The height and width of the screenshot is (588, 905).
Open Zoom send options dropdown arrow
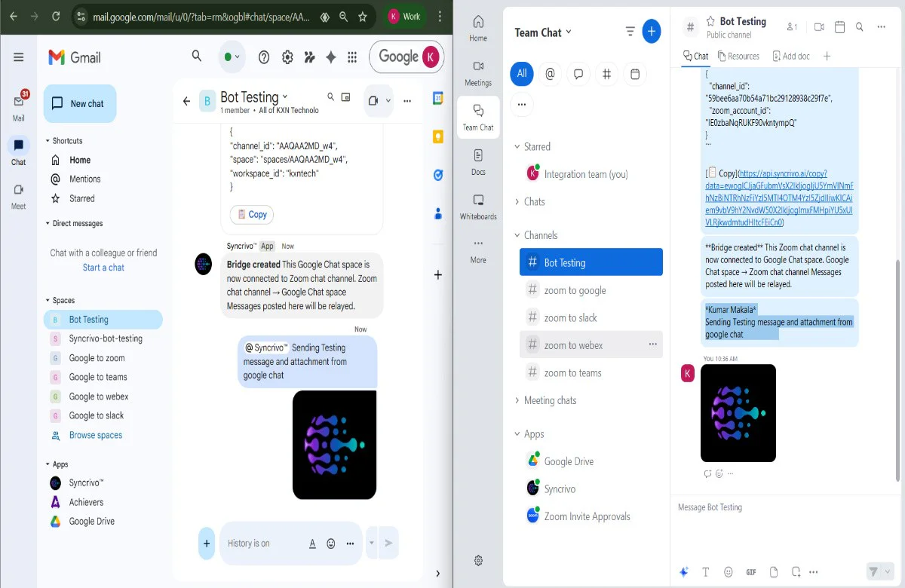point(888,572)
